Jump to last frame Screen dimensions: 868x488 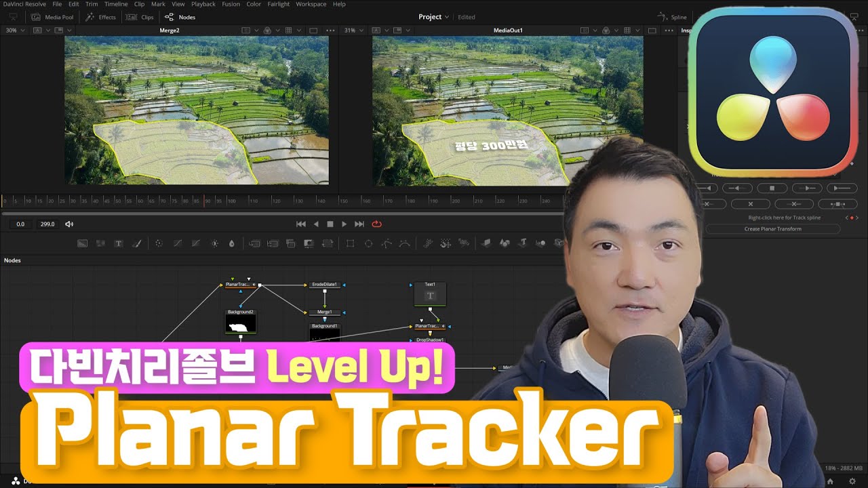(x=359, y=224)
